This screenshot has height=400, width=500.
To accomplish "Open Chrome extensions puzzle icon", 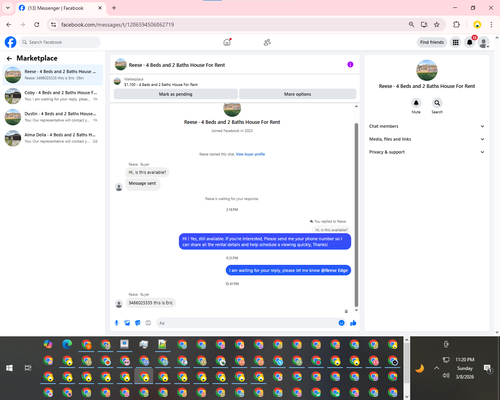I will tap(456, 25).
